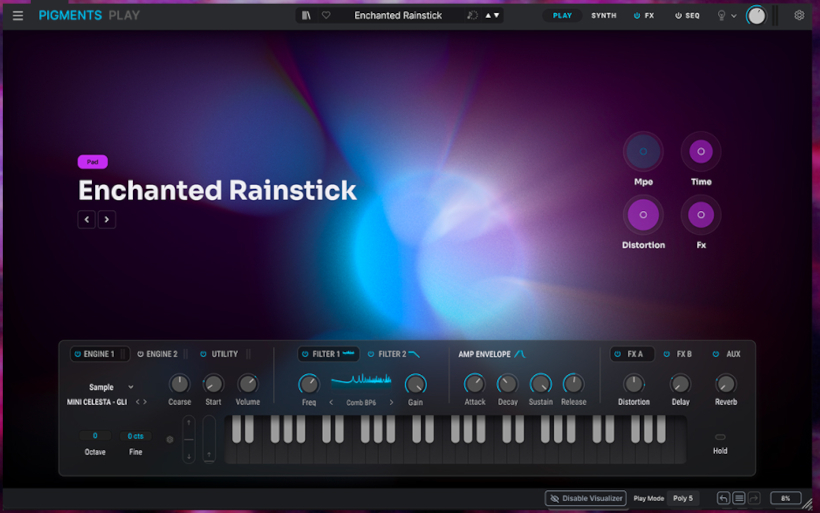The image size is (820, 513).
Task: Click the undo arrow in status bar
Action: click(723, 498)
